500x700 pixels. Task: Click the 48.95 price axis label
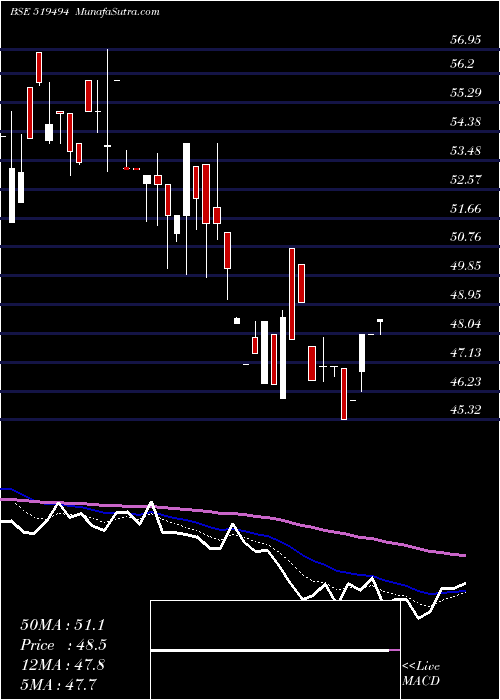click(466, 295)
